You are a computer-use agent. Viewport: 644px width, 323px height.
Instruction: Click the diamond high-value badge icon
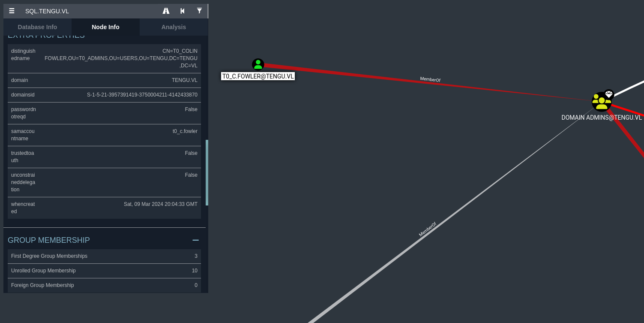tap(609, 94)
